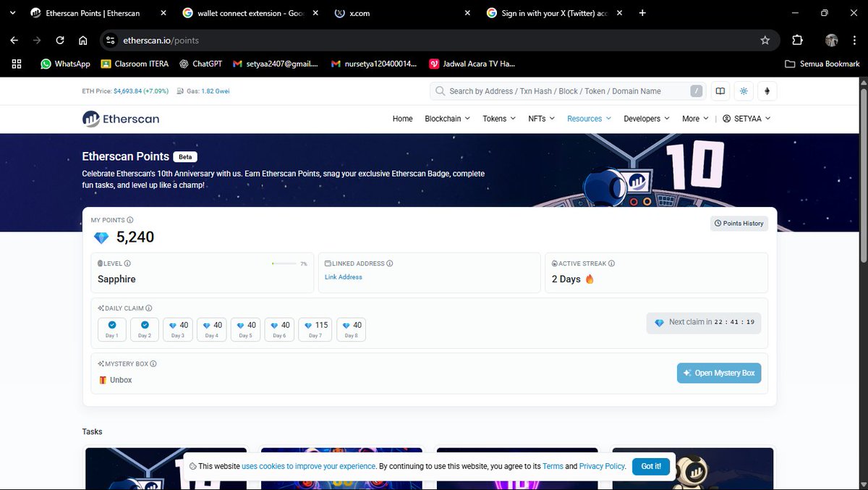868x490 pixels.
Task: Click the search by address input field
Action: coord(568,91)
